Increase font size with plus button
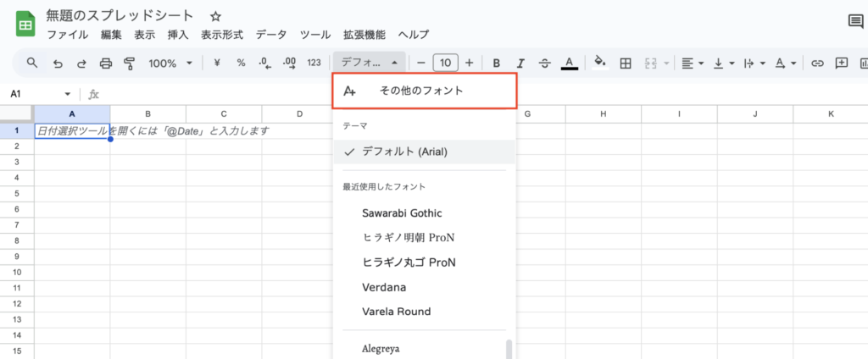This screenshot has width=868, height=359. coord(469,63)
